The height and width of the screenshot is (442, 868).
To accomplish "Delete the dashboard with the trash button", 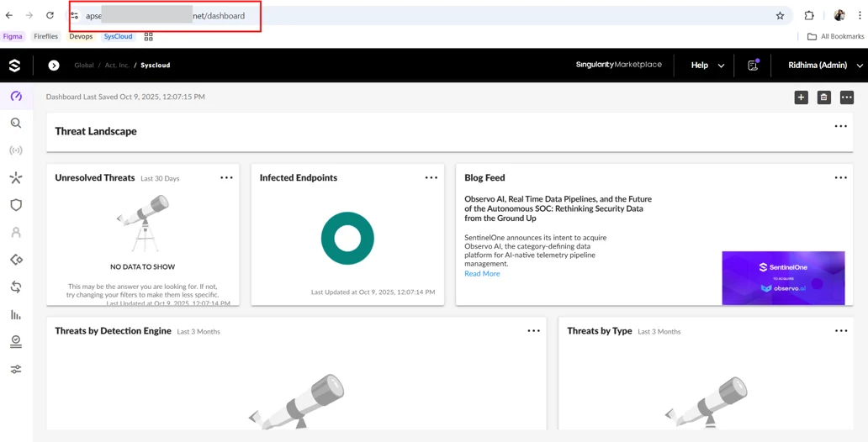I will click(823, 97).
